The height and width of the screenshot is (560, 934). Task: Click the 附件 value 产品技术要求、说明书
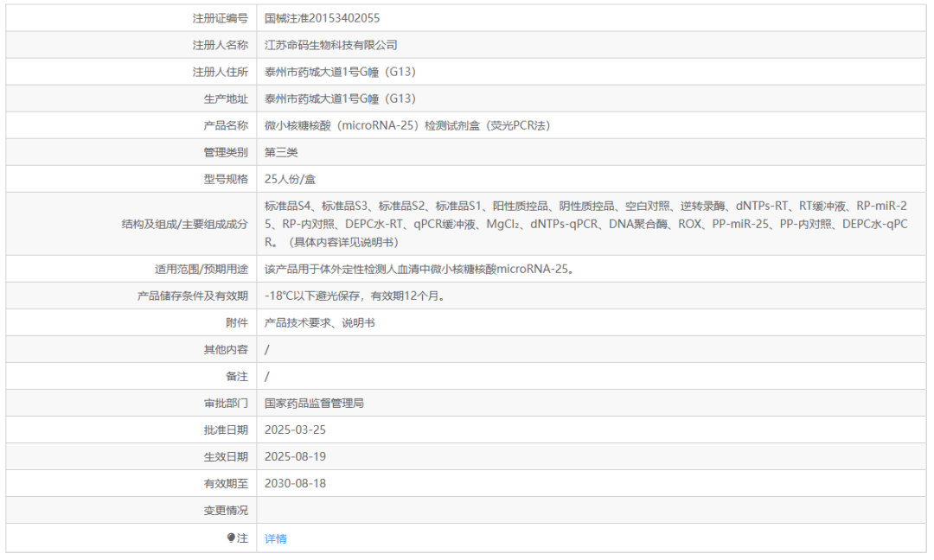point(319,322)
